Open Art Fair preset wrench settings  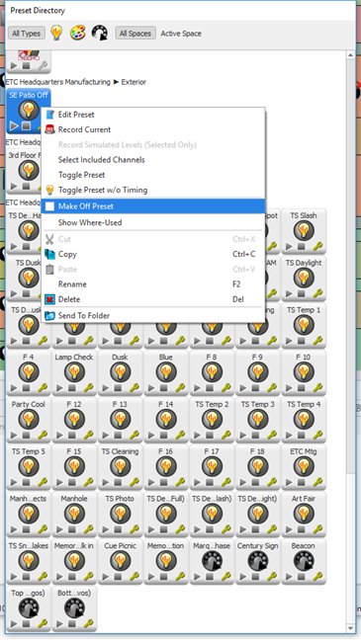click(x=317, y=529)
